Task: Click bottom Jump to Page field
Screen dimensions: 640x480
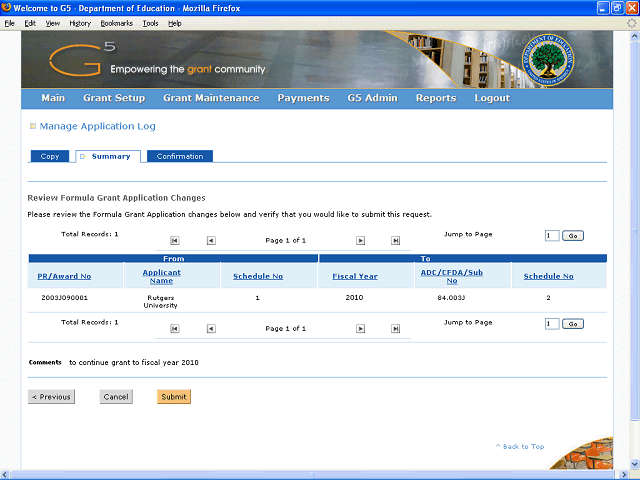Action: point(552,324)
